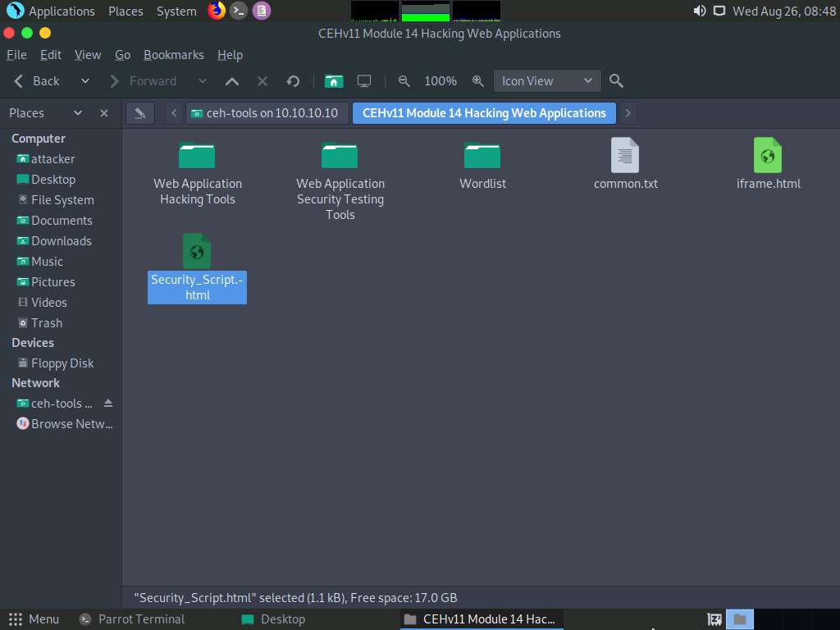Launch Firefox from the top panel
This screenshot has height=630, width=840.
216,11
